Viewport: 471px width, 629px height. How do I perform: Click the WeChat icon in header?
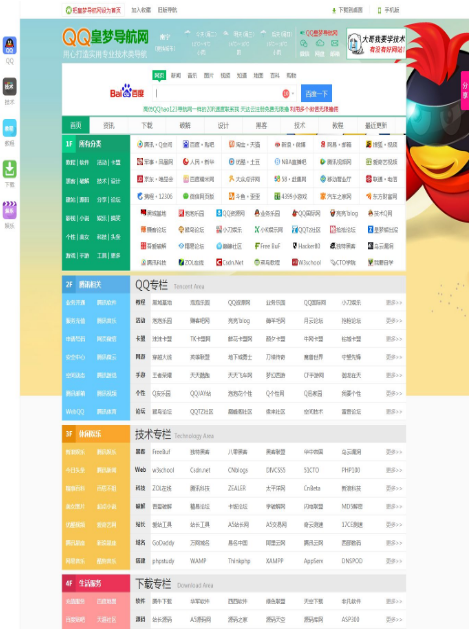click(304, 43)
